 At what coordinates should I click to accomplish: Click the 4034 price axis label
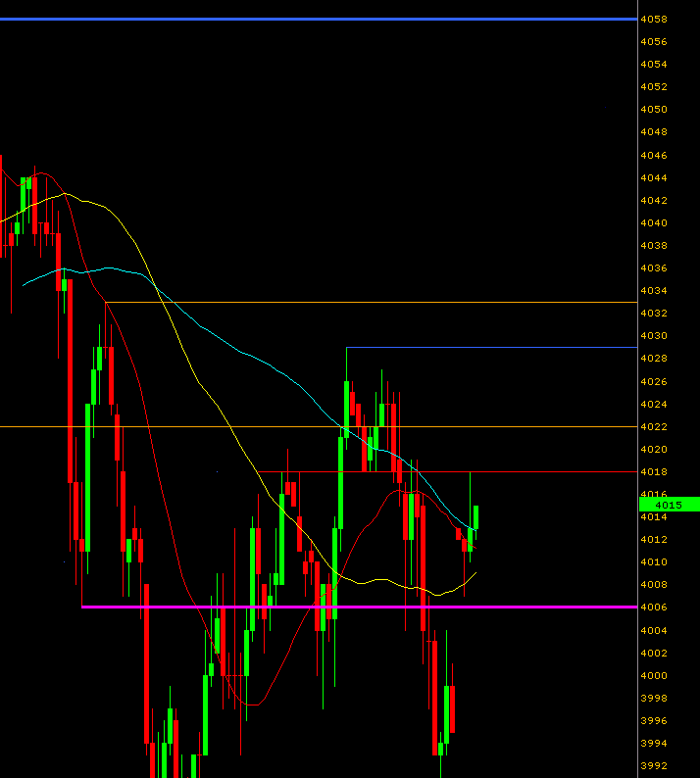[654, 290]
